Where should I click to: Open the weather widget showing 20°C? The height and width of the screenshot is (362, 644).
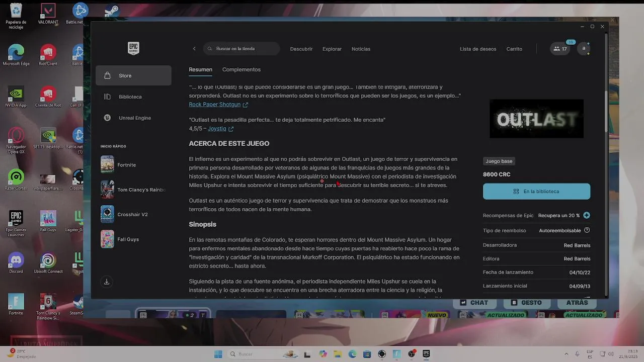pos(23,353)
